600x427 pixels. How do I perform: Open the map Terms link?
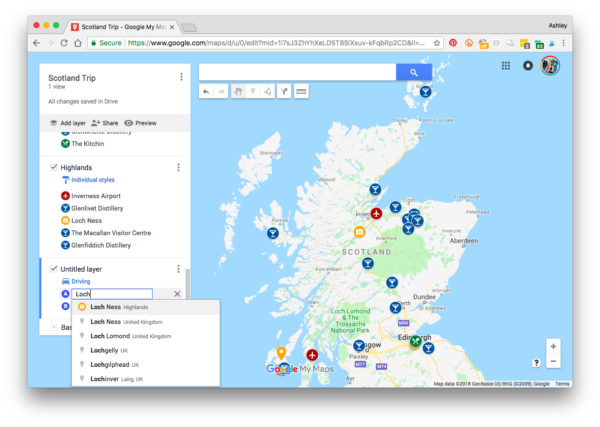562,384
